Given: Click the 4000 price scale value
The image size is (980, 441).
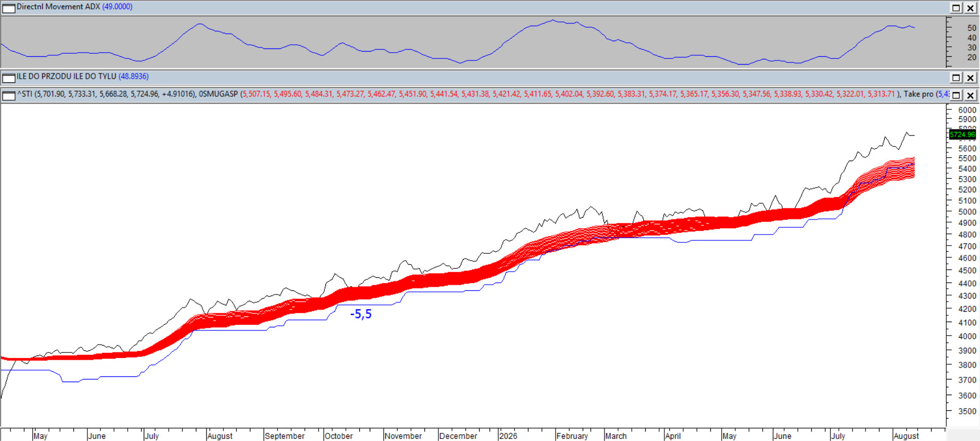Looking at the screenshot, I should (967, 336).
